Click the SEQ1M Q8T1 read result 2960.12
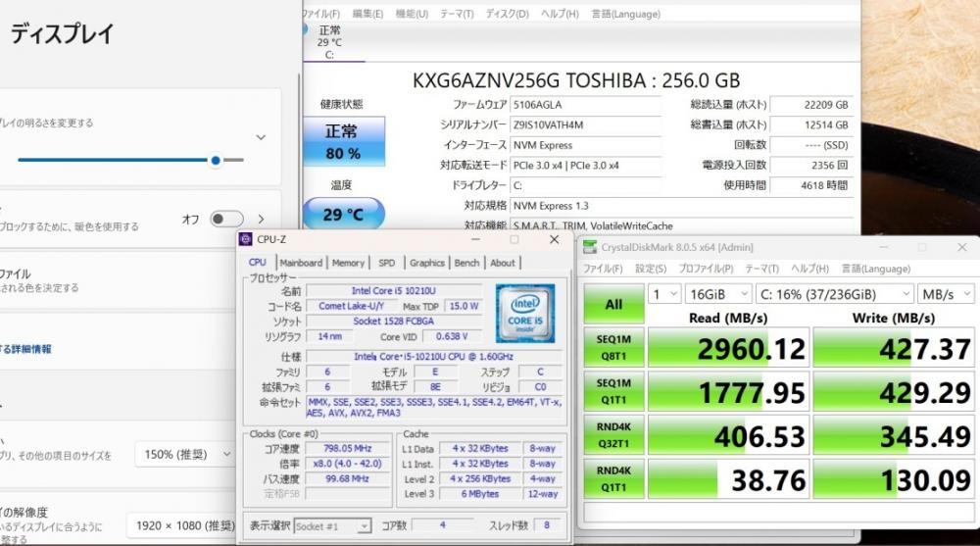The image size is (980, 546). coord(729,348)
